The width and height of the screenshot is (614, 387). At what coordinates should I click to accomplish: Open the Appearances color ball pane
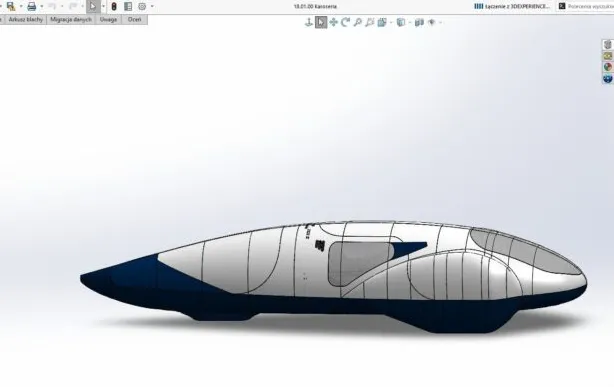pos(608,67)
